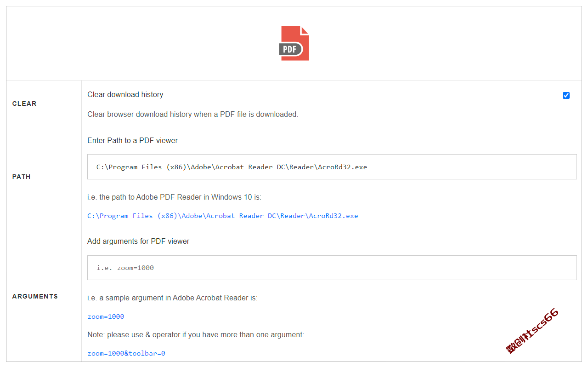Click the PDF viewer path input field
This screenshot has height=368, width=588.
point(332,167)
